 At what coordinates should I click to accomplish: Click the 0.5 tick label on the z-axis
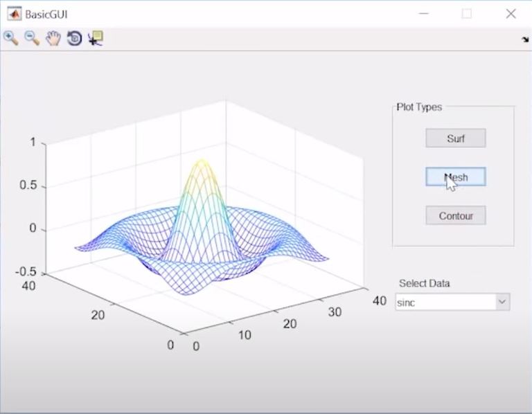click(x=28, y=186)
